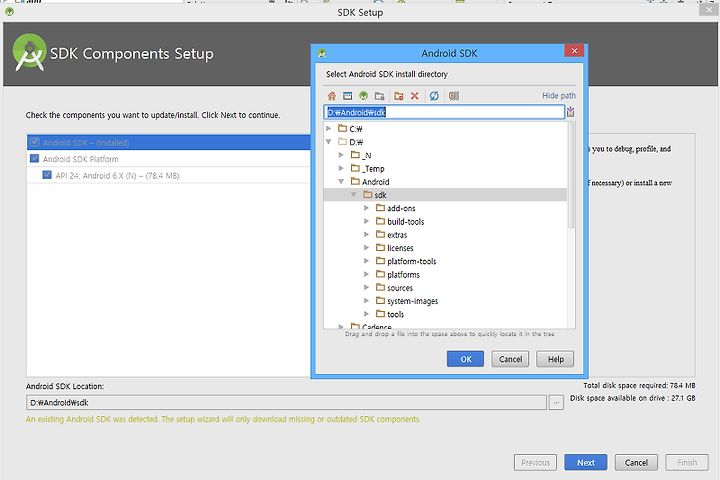Expand the licenses folder
Viewport: 720px width, 480px height.
tap(366, 248)
